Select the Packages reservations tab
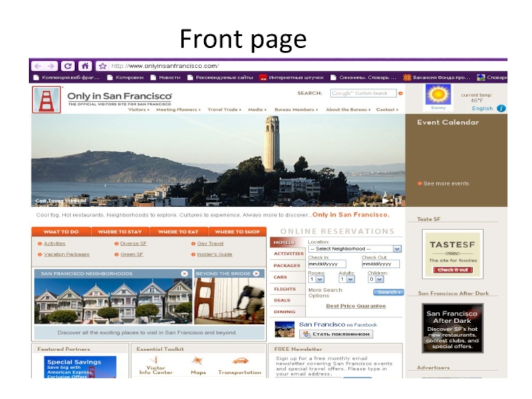This screenshot has height=399, width=532. click(x=287, y=265)
